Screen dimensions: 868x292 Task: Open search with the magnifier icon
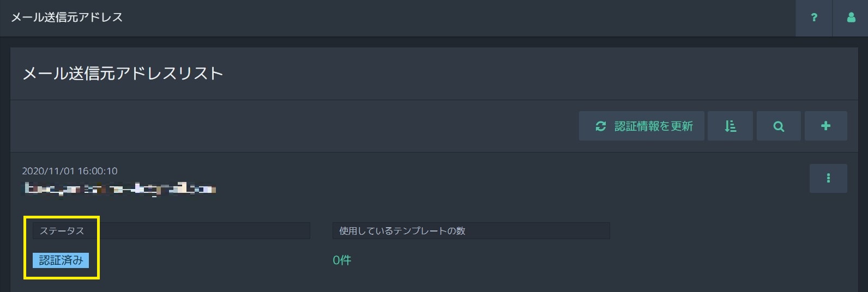(779, 126)
